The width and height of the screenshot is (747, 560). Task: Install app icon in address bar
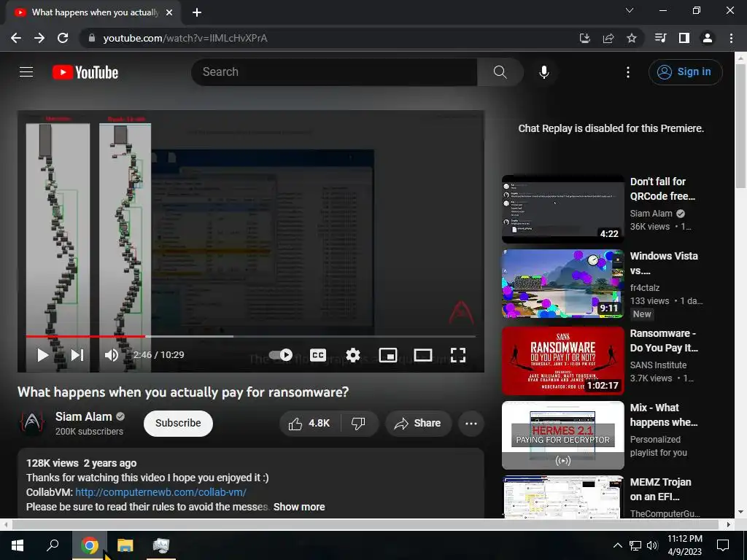click(585, 38)
